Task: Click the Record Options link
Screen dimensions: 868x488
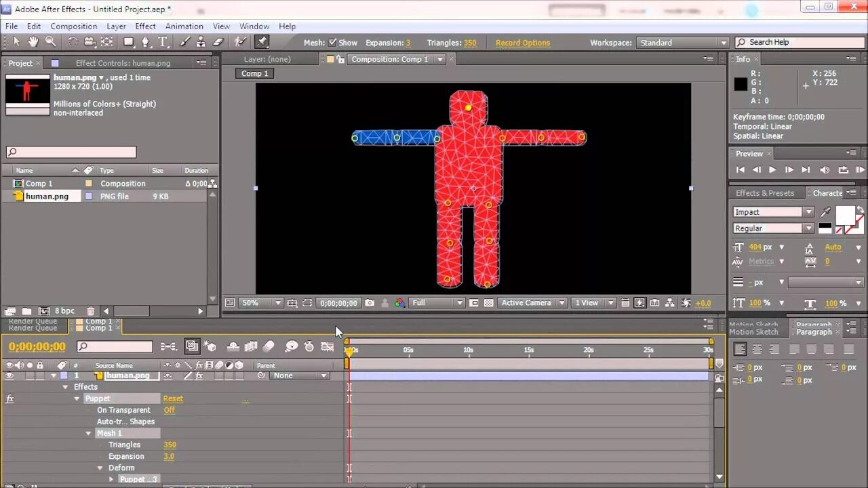Action: 523,43
